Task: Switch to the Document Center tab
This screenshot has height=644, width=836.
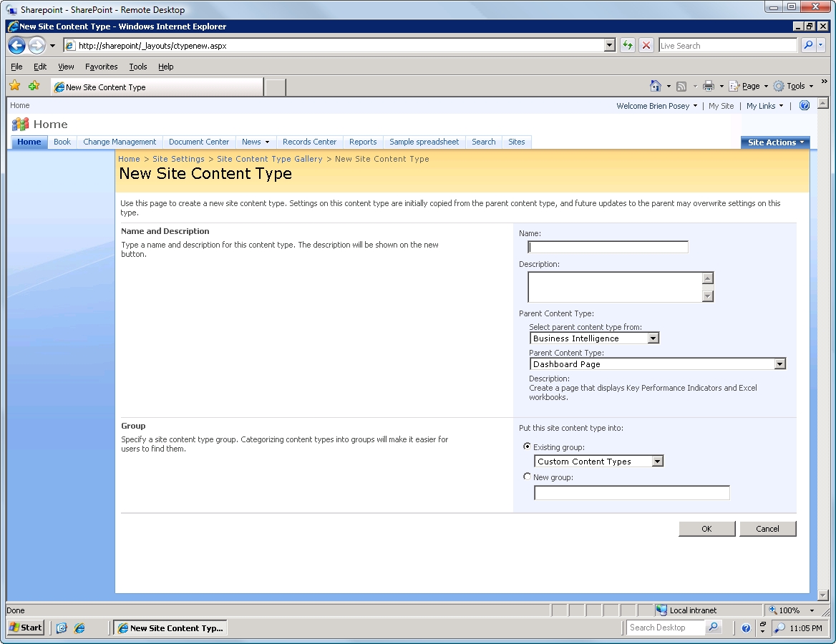Action: tap(199, 142)
